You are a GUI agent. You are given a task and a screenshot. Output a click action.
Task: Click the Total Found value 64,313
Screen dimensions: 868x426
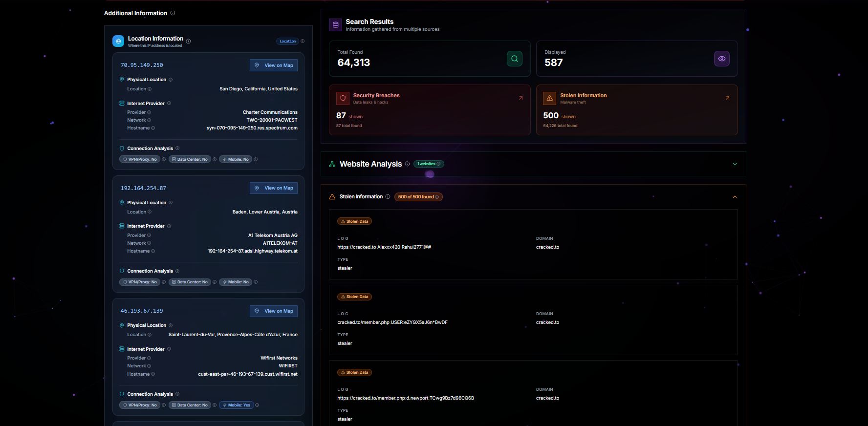[x=354, y=63]
